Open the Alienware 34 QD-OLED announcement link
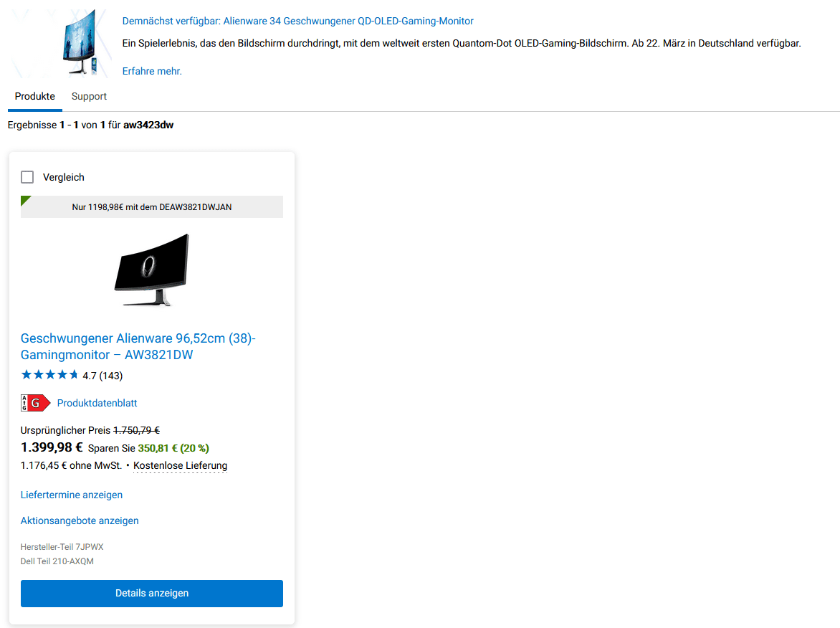The width and height of the screenshot is (840, 628). coord(297,21)
